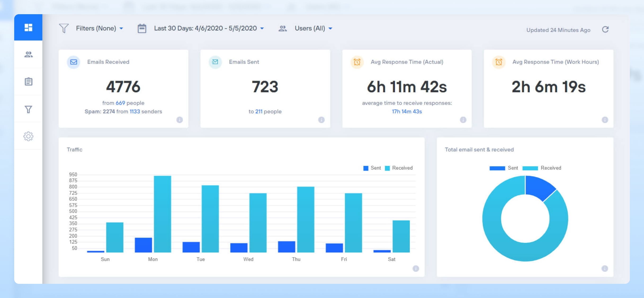The image size is (644, 298).
Task: Open info icon on Avg Response Time (Work Hours) card
Action: click(605, 120)
